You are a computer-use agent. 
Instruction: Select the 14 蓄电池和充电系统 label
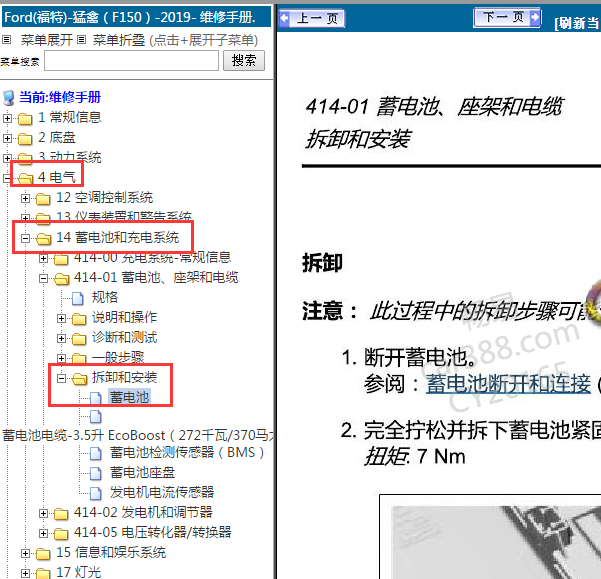[x=118, y=237]
